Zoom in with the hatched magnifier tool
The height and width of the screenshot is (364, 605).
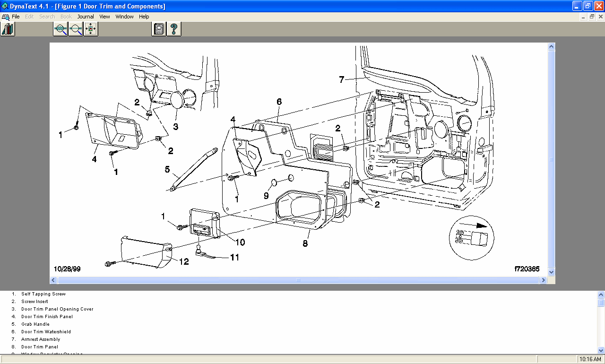point(60,29)
